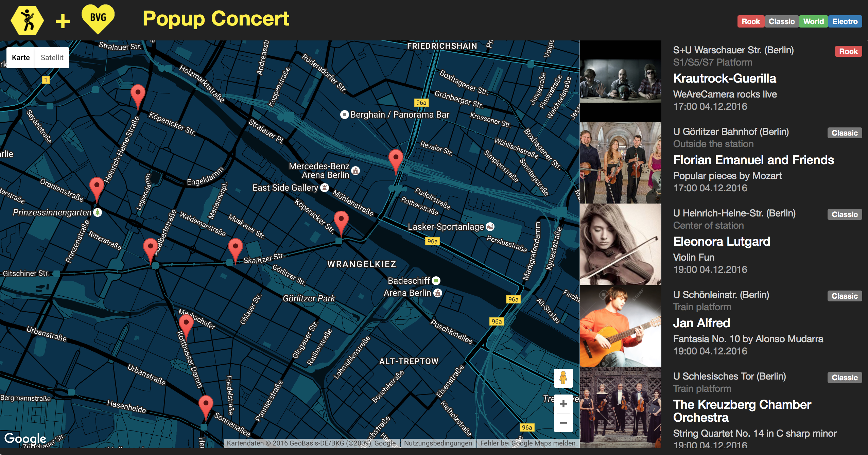Switch map to Satellit view
This screenshot has width=868, height=455.
(x=52, y=57)
